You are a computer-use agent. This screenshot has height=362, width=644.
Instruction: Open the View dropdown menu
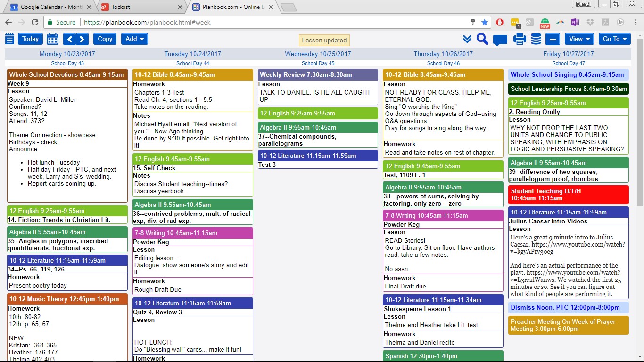(x=579, y=39)
